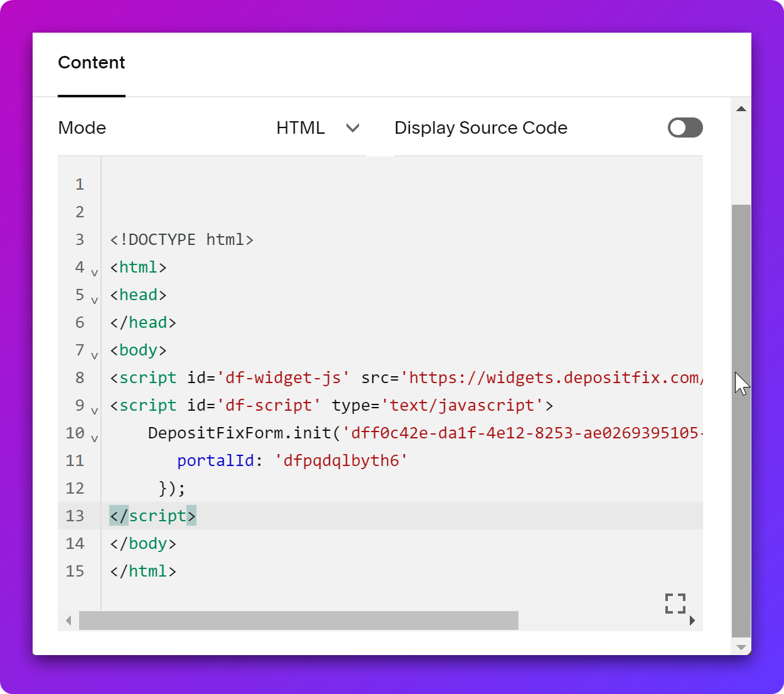Toggle the Display Source Code switch

[x=685, y=127]
